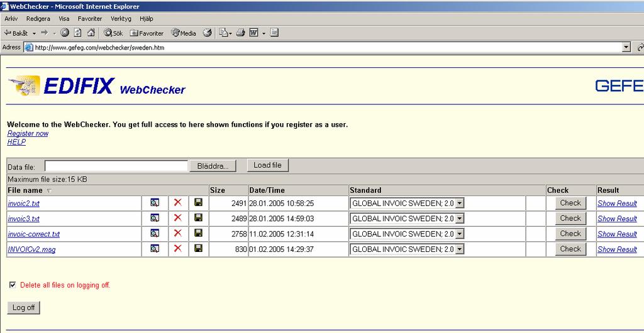644x333 pixels.
Task: Open the INVOICv2.msg file link
Action: (x=31, y=249)
